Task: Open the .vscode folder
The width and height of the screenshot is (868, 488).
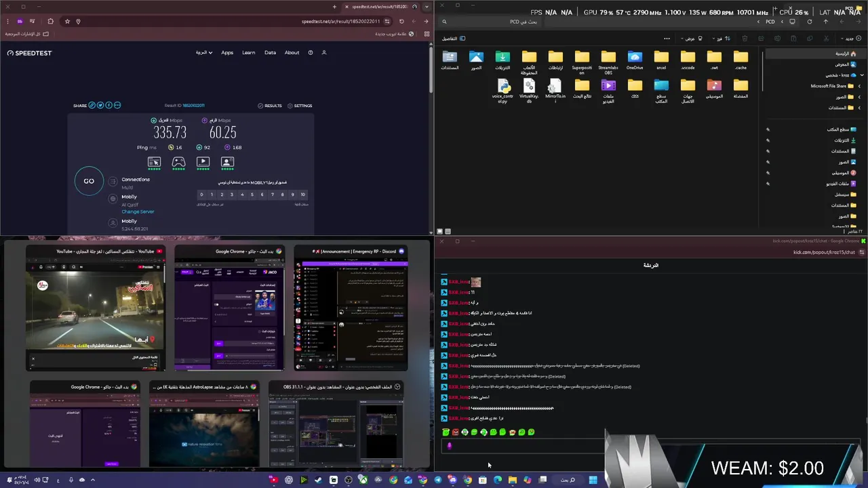Action: (688, 60)
